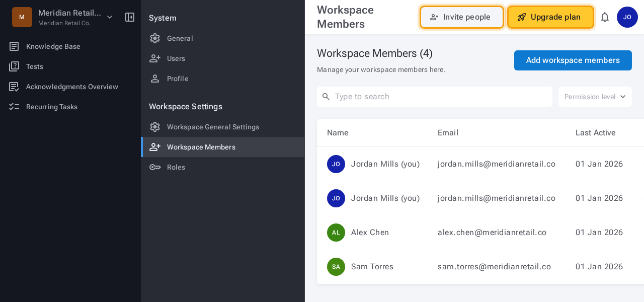Click the Acknowledgments Overview icon
644x302 pixels.
14,87
